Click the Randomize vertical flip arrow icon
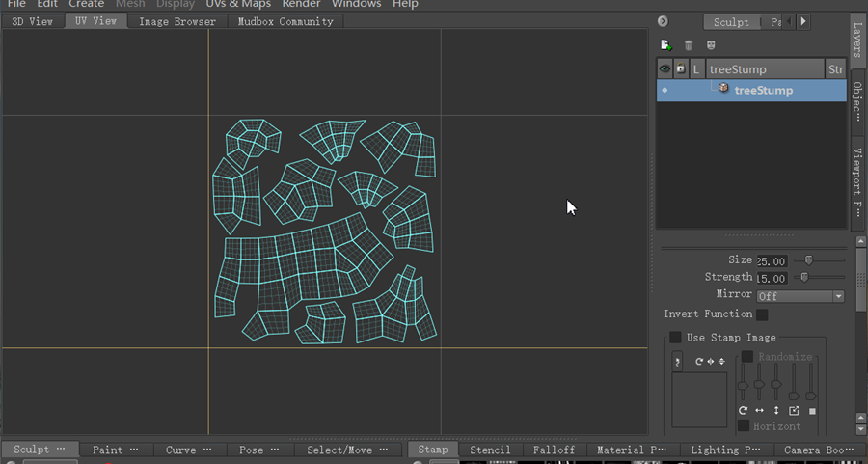This screenshot has height=464, width=868. click(x=776, y=410)
